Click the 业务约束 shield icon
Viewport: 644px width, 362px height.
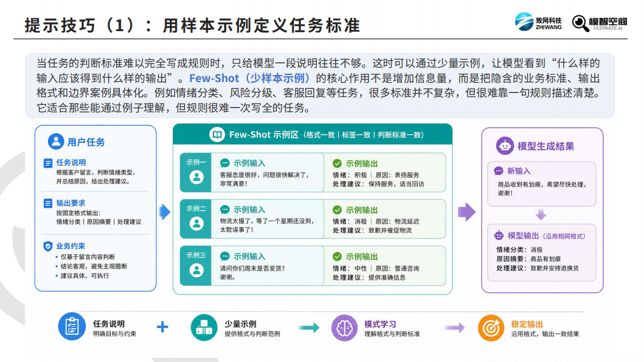pos(48,246)
